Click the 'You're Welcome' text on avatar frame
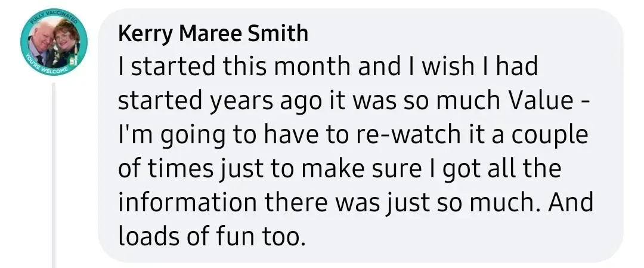The height and width of the screenshot is (268, 644). [47, 65]
